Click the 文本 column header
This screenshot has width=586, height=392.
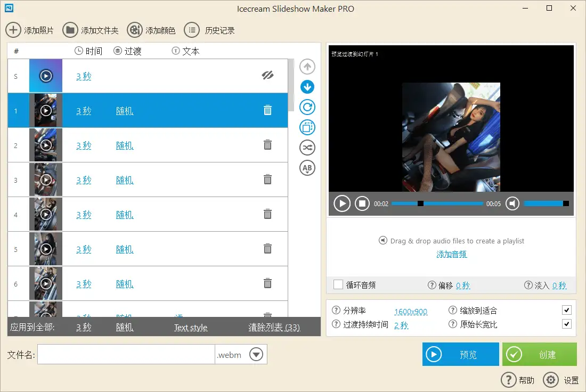[x=185, y=51]
